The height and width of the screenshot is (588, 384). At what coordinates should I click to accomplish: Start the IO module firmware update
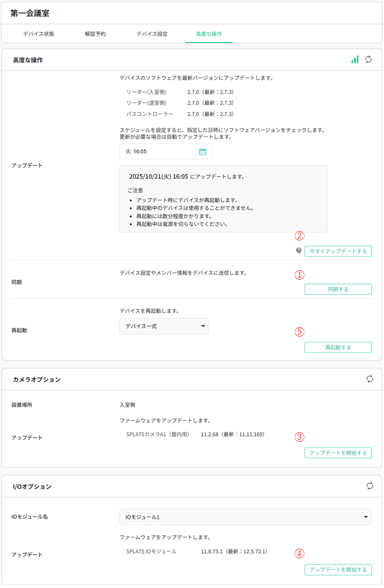pyautogui.click(x=338, y=570)
